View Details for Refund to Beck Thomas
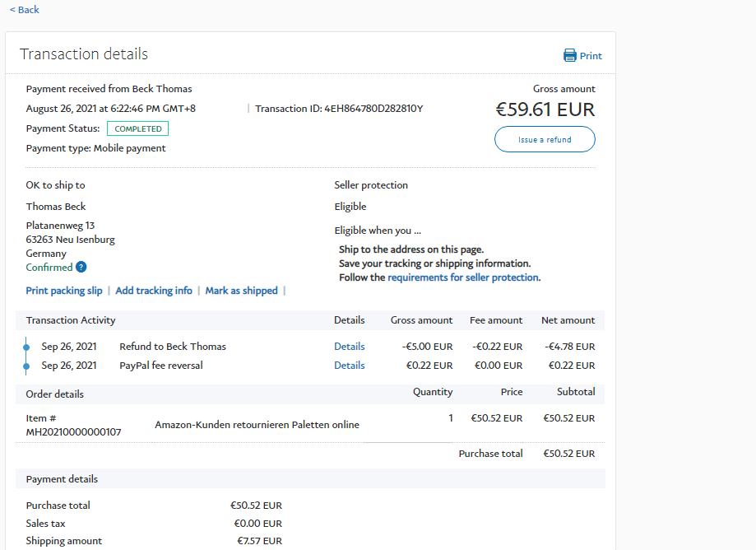756x550 pixels. click(x=349, y=347)
